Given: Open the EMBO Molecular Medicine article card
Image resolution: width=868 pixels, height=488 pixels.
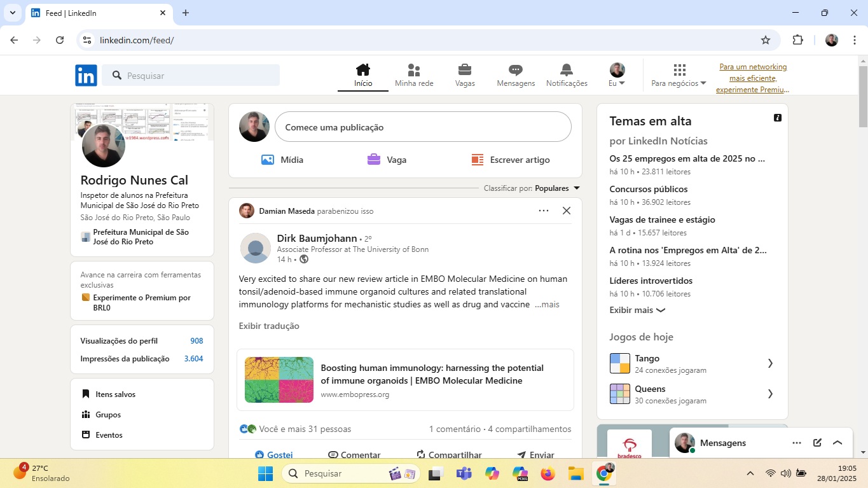Looking at the screenshot, I should point(405,380).
